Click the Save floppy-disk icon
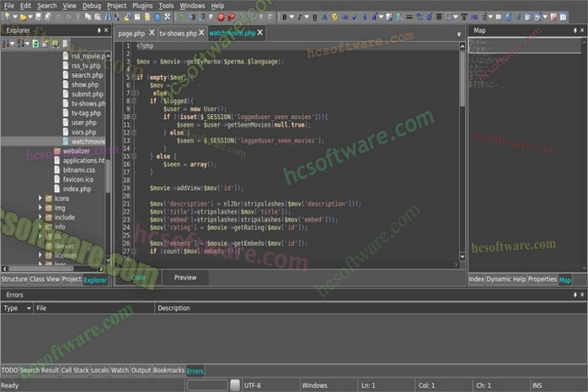This screenshot has width=588, height=392. [38, 17]
